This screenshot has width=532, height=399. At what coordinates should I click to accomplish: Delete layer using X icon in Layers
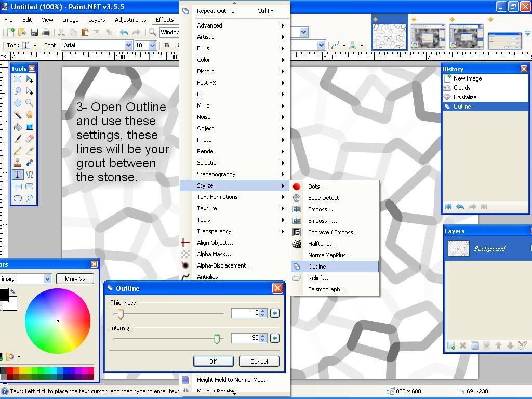point(463,345)
